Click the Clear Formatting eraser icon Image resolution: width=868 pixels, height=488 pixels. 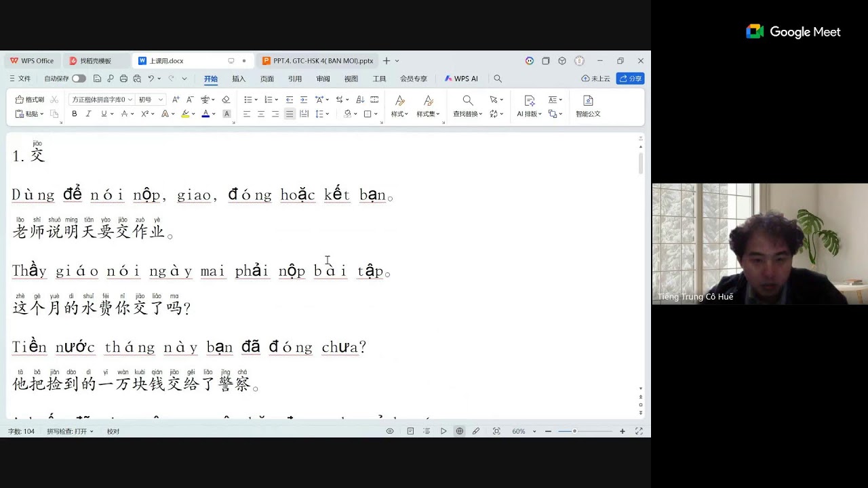tap(226, 100)
